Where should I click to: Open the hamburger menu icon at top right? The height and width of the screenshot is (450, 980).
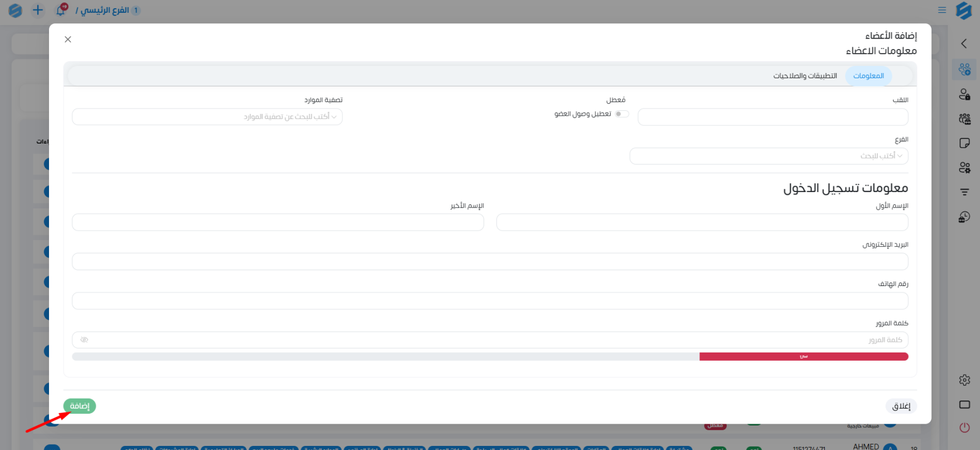tap(942, 10)
